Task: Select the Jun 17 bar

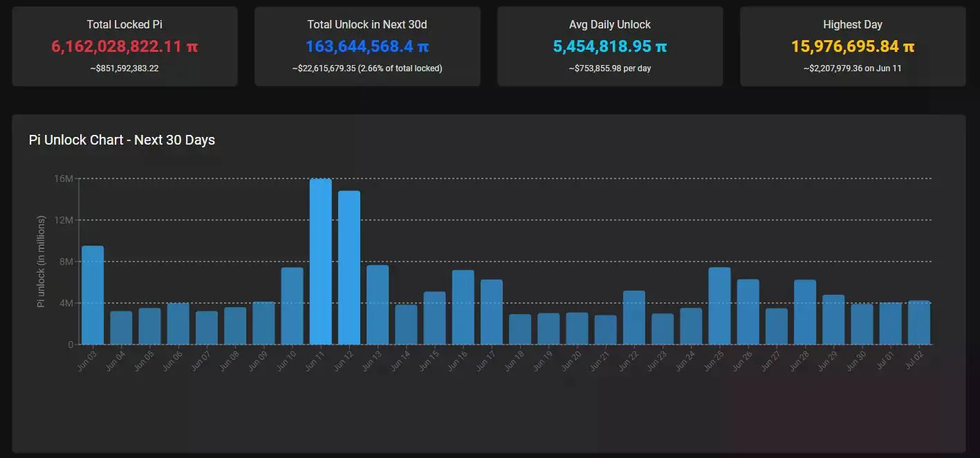Action: [x=492, y=312]
